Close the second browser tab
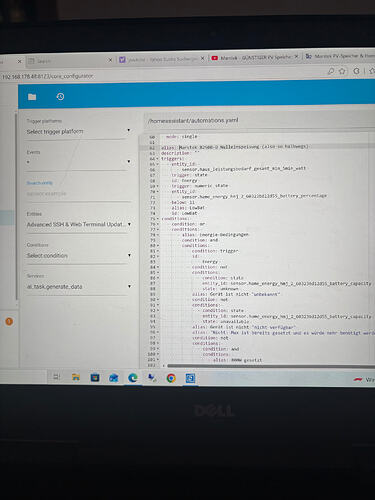Screen dimensions: 375x500 [110, 60]
